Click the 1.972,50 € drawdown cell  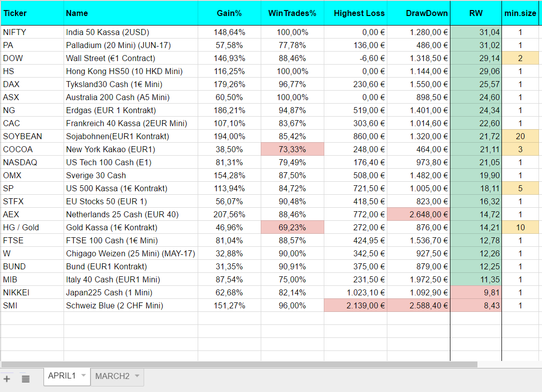click(418, 280)
